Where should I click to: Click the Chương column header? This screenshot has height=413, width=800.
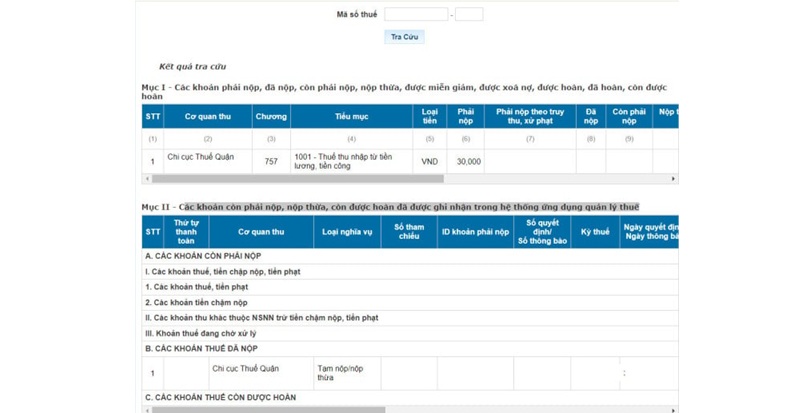(x=271, y=116)
